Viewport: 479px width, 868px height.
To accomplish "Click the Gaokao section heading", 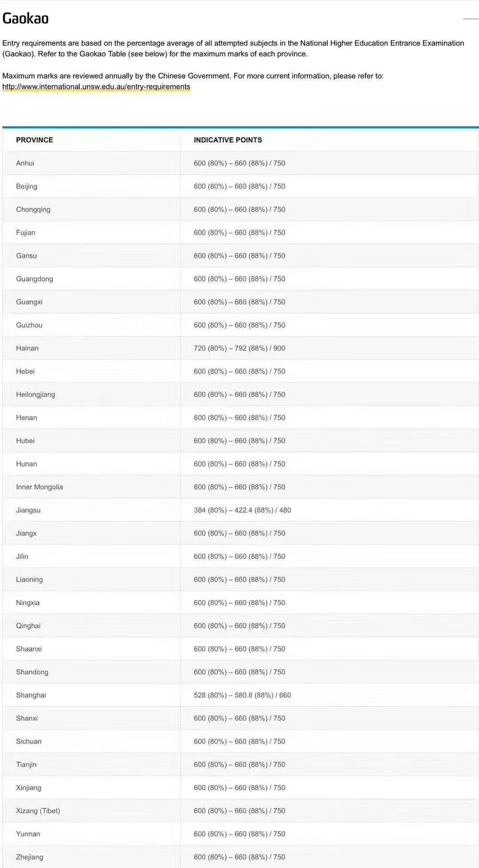I will coord(26,19).
